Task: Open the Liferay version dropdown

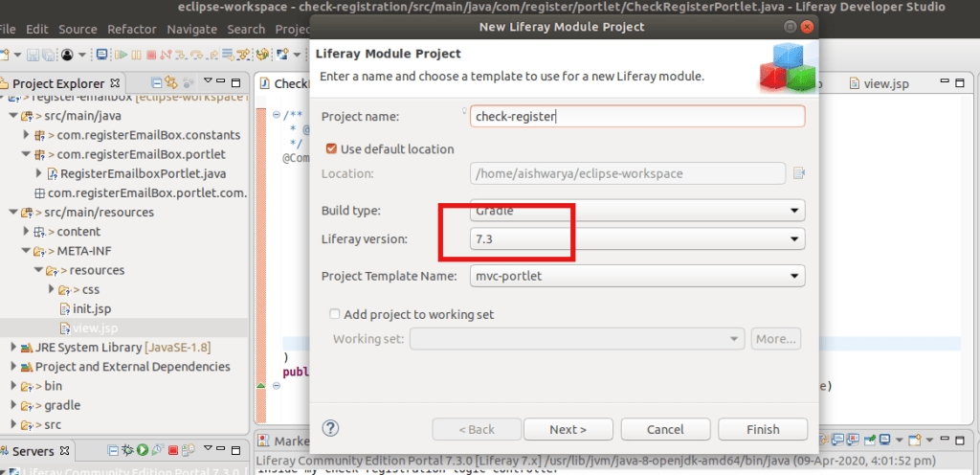Action: [637, 239]
